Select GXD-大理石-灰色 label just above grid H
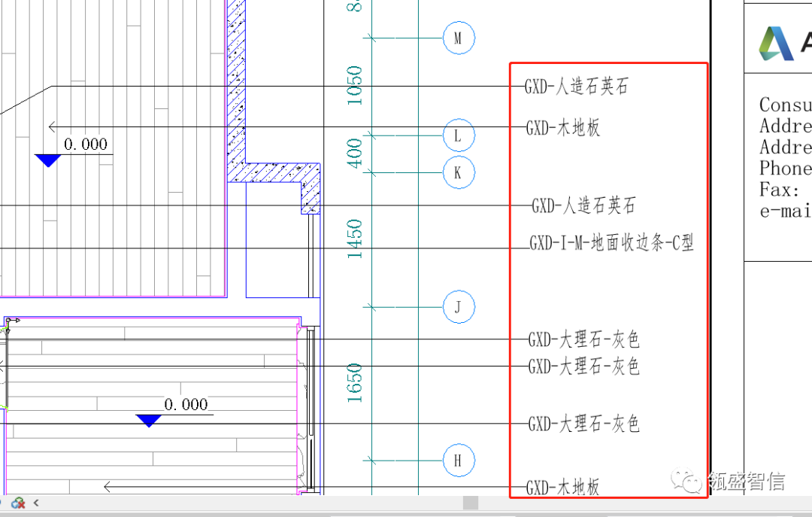Image resolution: width=812 pixels, height=517 pixels. point(583,424)
